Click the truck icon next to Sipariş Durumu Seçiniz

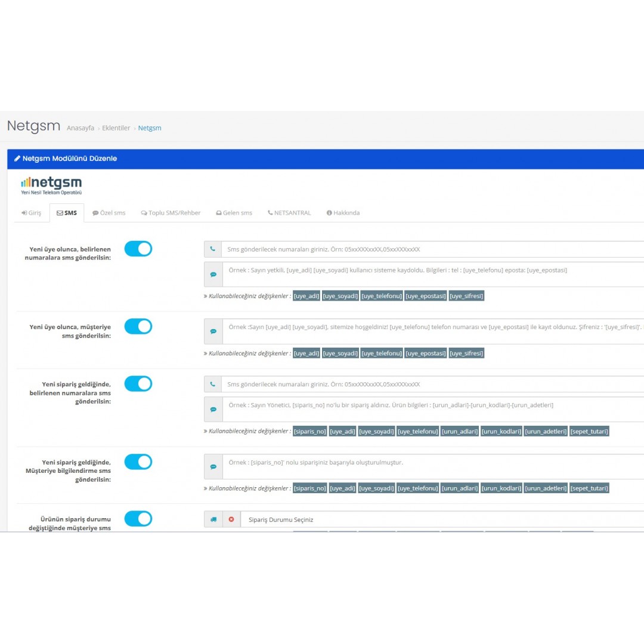(x=213, y=519)
